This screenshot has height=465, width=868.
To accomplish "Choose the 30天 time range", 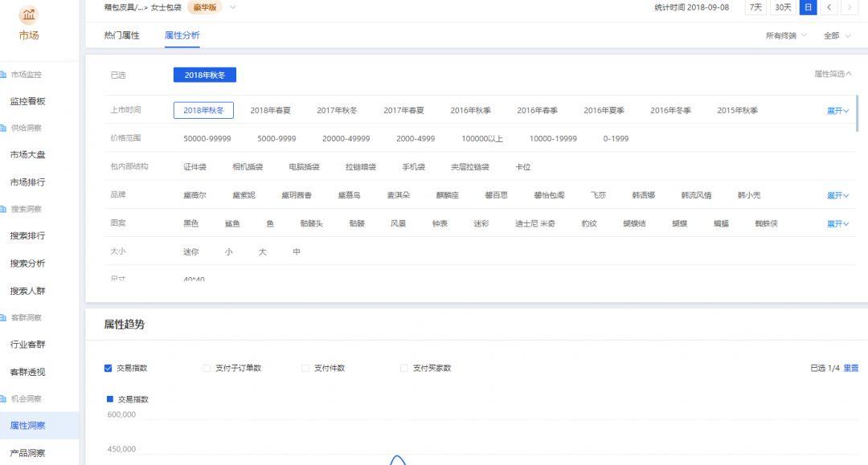I will pos(783,7).
